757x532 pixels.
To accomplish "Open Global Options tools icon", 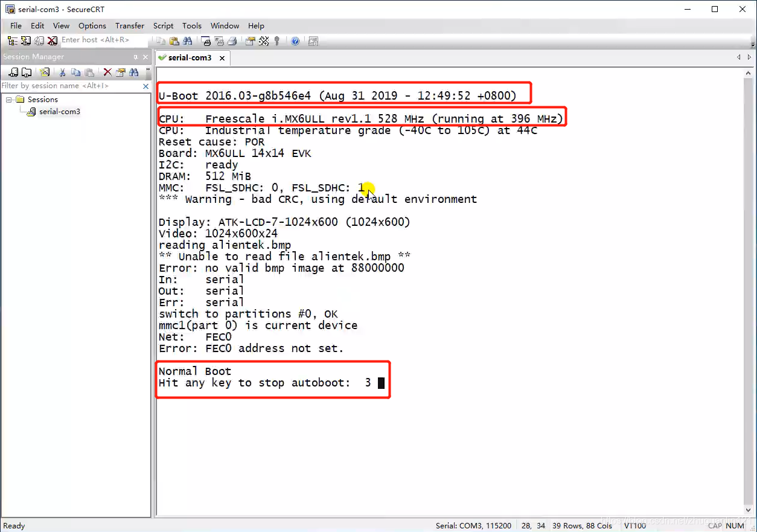I will (x=264, y=41).
